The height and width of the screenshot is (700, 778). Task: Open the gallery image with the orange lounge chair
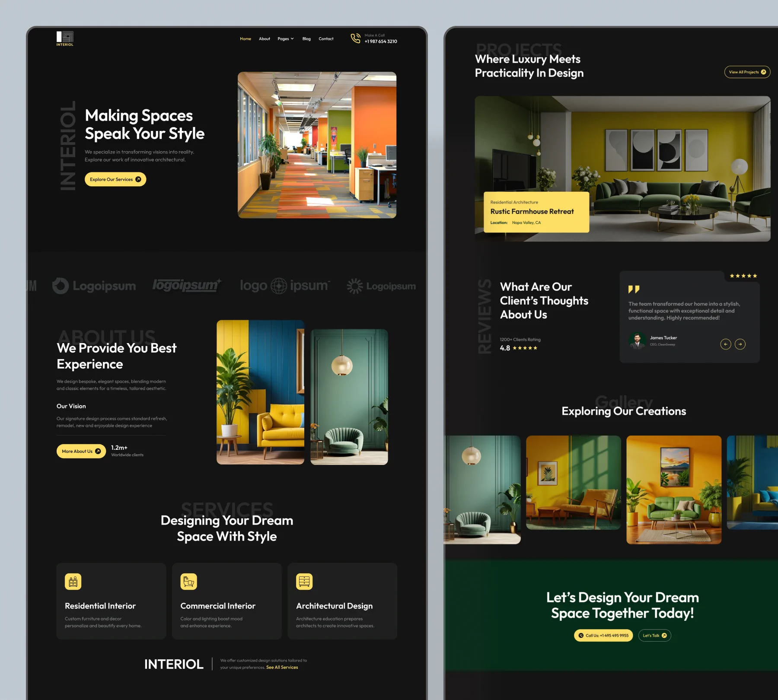pyautogui.click(x=574, y=483)
